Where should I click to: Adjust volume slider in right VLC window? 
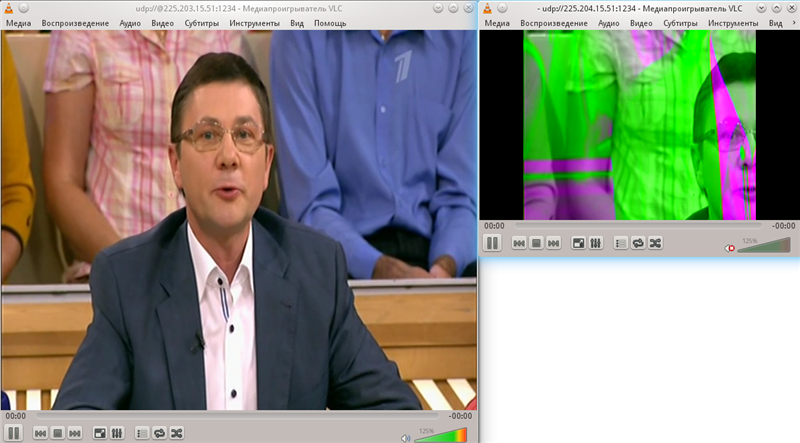[764, 245]
